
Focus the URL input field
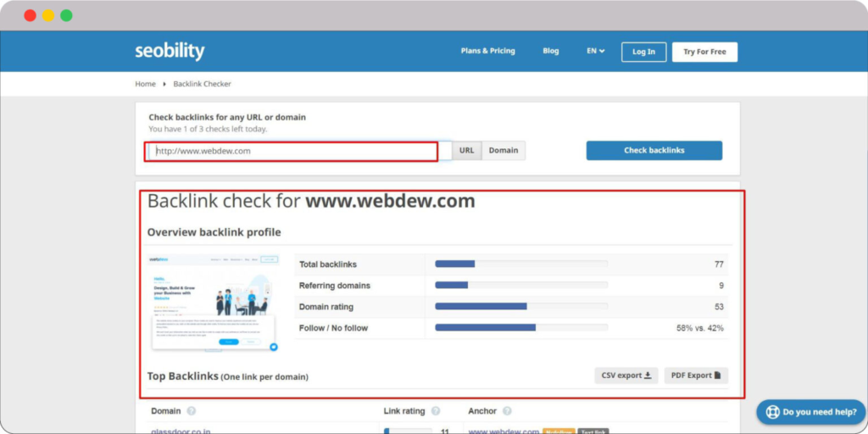(x=299, y=151)
